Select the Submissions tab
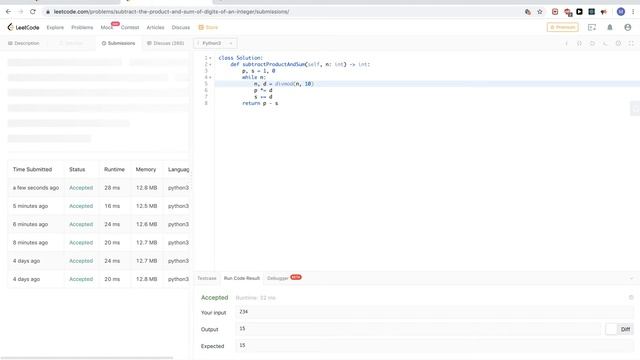 coord(118,43)
